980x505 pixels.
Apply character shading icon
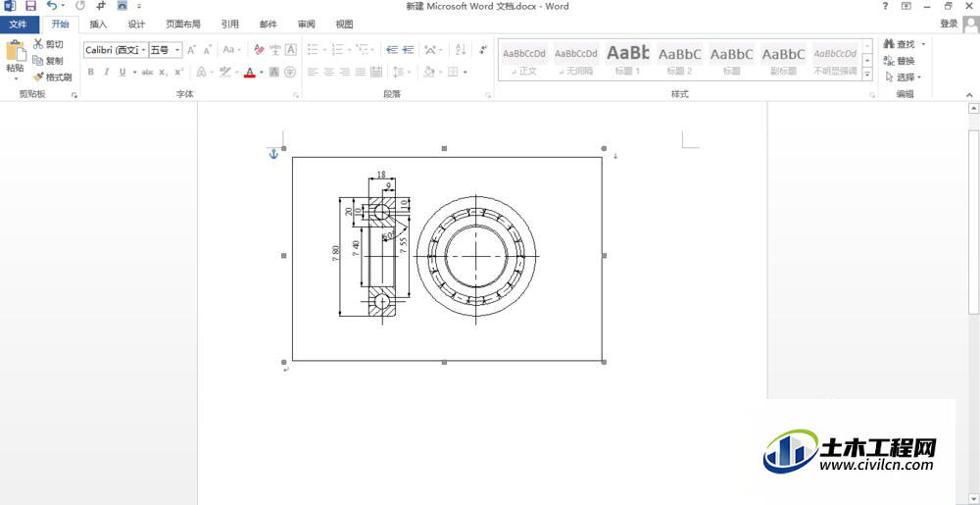coord(273,72)
